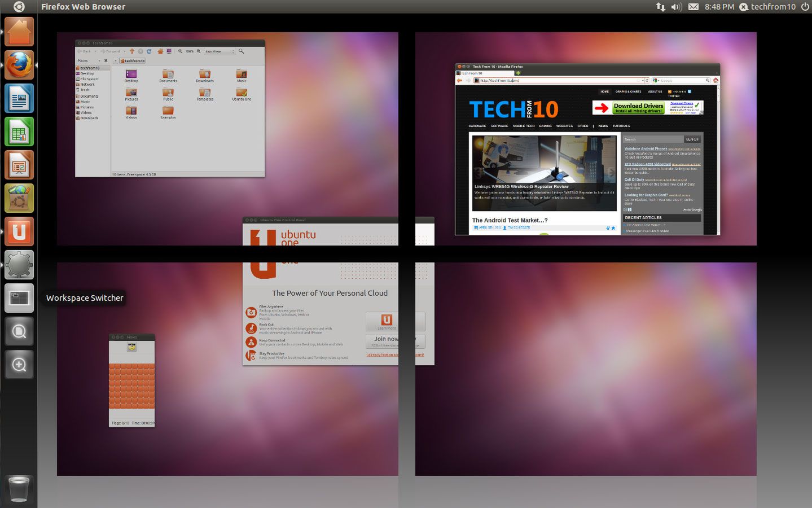Click the Reload icon in the file manager
This screenshot has width=812, height=508.
[149, 51]
